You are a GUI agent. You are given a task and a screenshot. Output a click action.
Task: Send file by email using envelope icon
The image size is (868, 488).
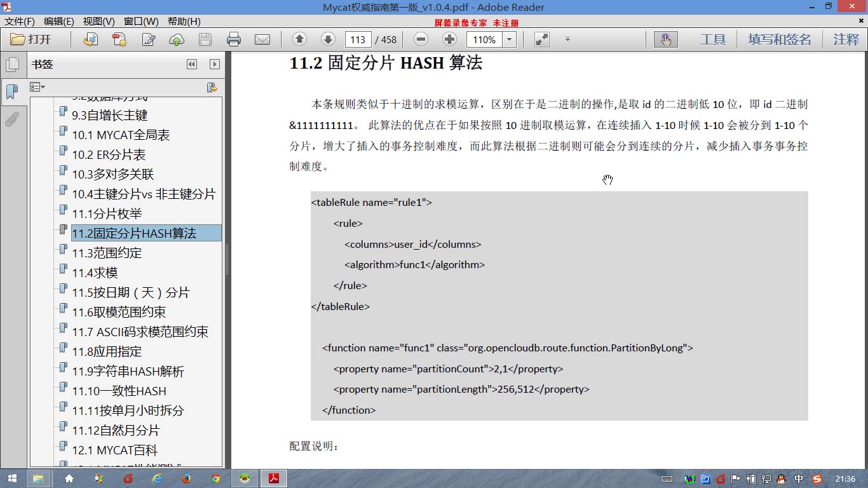[262, 39]
